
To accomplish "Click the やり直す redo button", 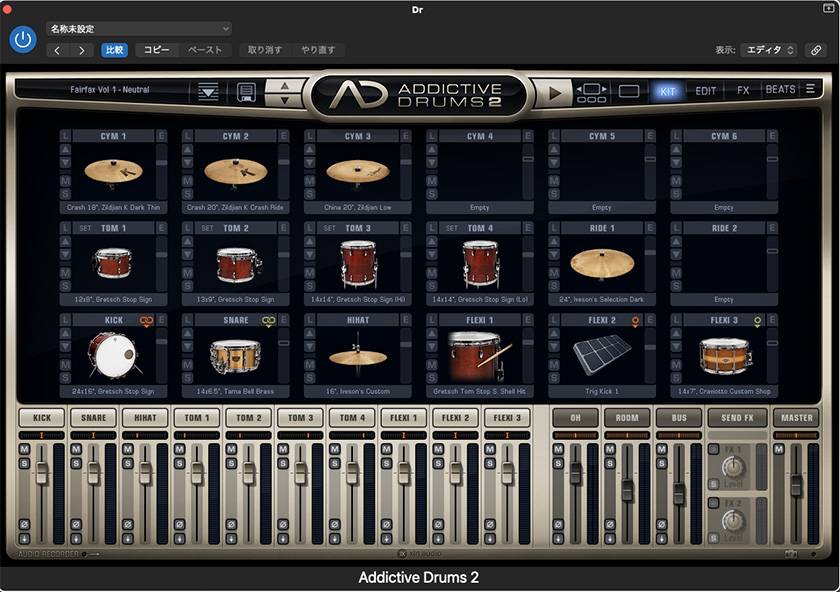I will (318, 50).
